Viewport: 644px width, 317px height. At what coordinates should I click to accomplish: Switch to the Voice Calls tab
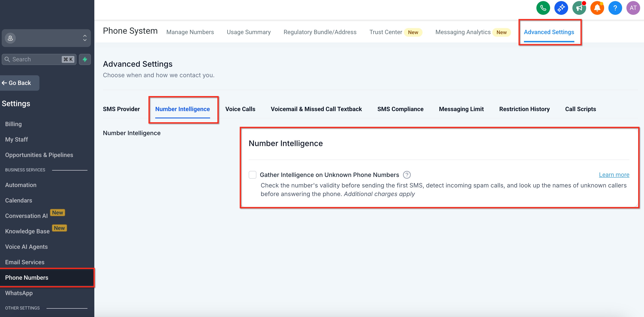coord(240,109)
